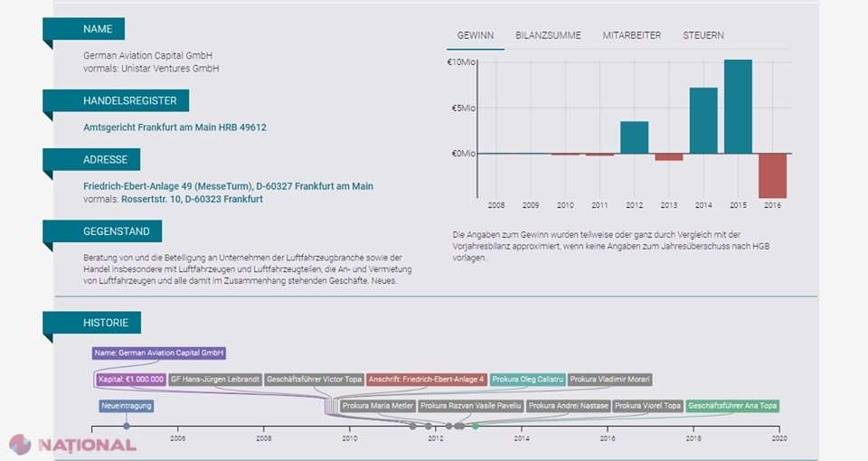Click the green dot on the history timeline
The height and width of the screenshot is (461, 868).
475,426
